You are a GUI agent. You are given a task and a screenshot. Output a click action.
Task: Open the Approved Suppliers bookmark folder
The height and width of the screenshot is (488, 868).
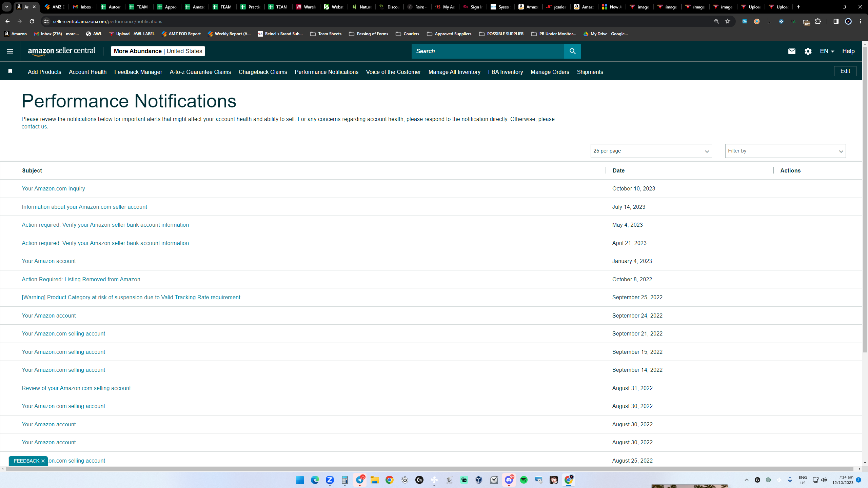(449, 34)
